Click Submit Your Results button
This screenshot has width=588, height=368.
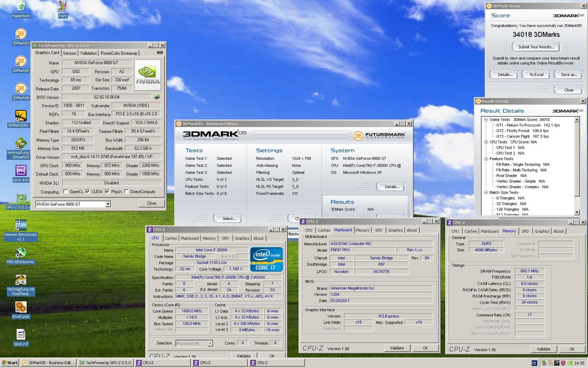[536, 47]
